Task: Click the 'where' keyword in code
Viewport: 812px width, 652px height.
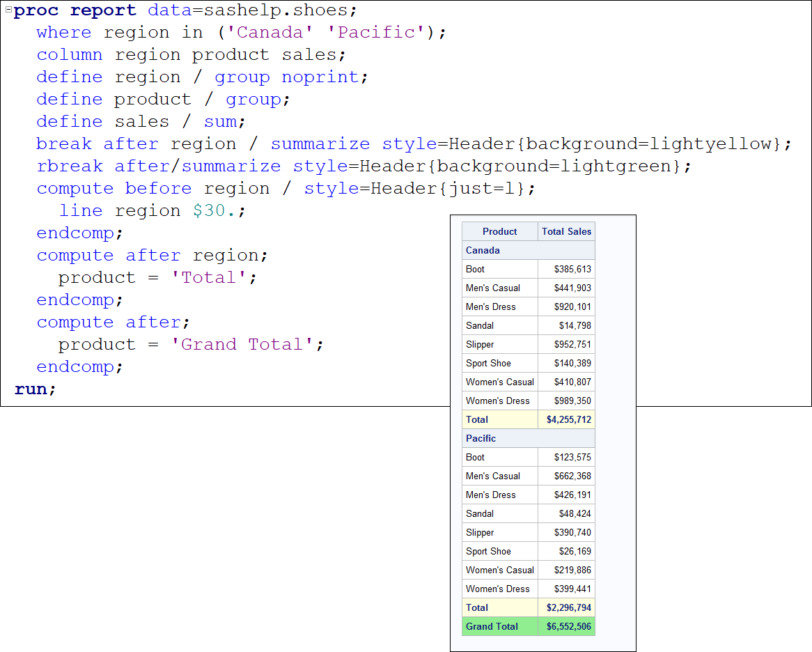Action: (x=63, y=33)
